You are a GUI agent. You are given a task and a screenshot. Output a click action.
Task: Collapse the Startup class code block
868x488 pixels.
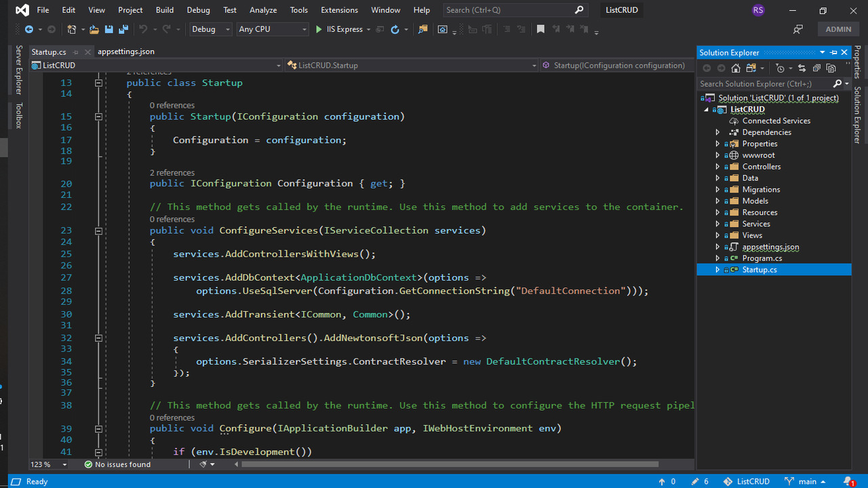point(98,83)
